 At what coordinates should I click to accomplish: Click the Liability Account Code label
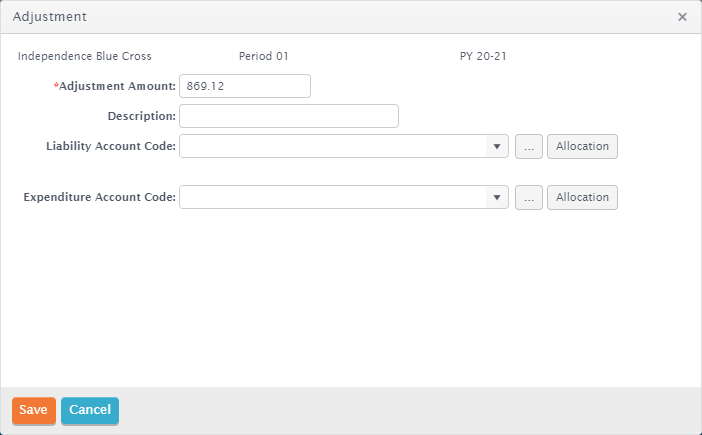coord(111,146)
